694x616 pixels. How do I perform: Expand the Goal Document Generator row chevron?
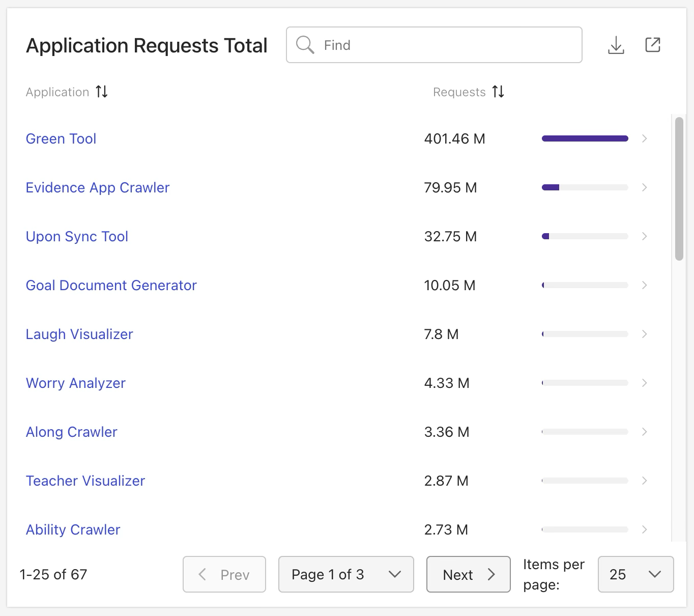tap(644, 285)
